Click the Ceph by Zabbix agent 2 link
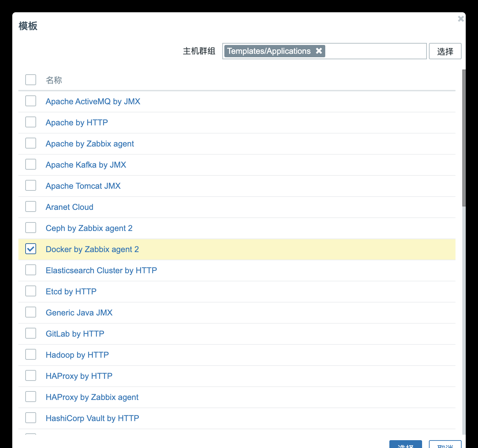Image resolution: width=478 pixels, height=448 pixels. (x=89, y=228)
